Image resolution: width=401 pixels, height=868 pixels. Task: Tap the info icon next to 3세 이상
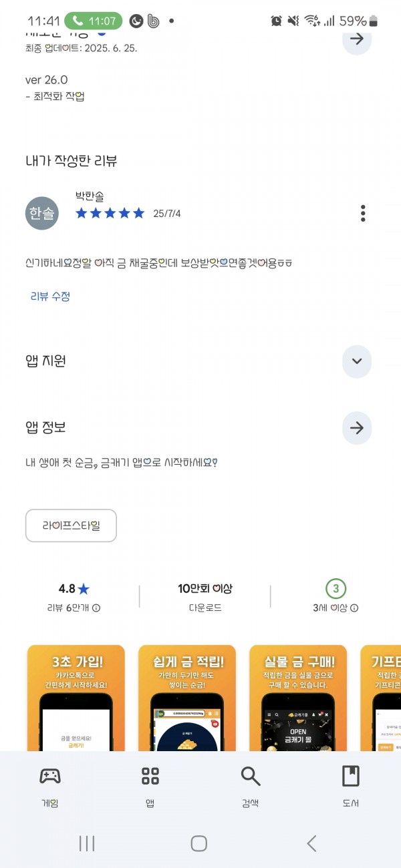pyautogui.click(x=354, y=608)
